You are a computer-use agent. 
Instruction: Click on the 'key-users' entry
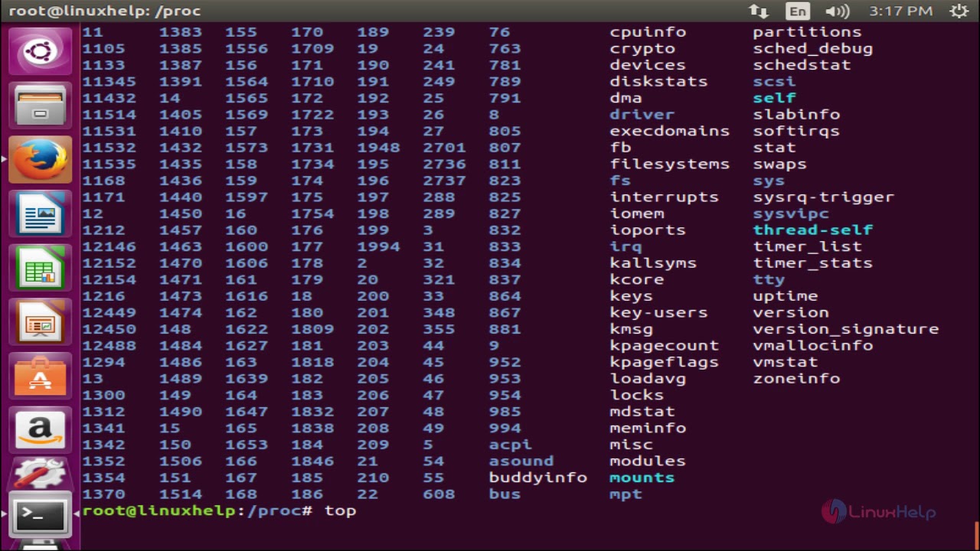(658, 312)
